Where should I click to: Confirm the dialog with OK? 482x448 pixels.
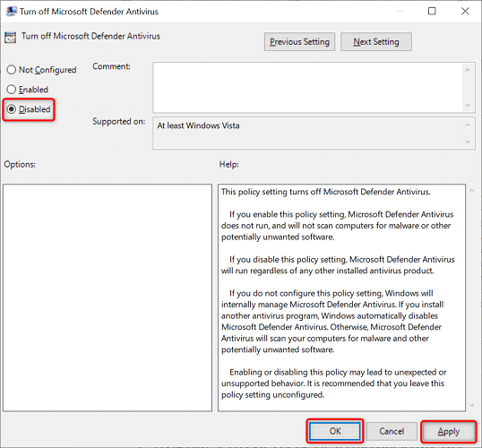(x=335, y=431)
